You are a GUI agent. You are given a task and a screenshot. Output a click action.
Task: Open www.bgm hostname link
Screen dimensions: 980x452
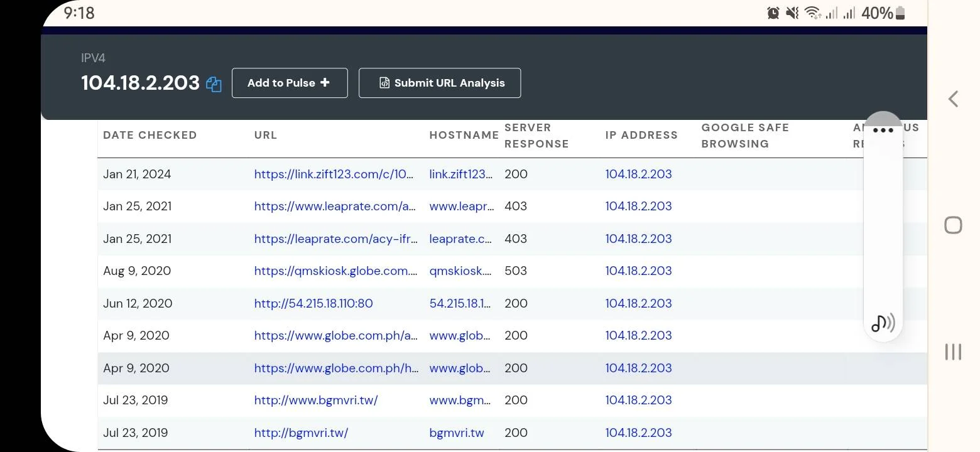460,400
